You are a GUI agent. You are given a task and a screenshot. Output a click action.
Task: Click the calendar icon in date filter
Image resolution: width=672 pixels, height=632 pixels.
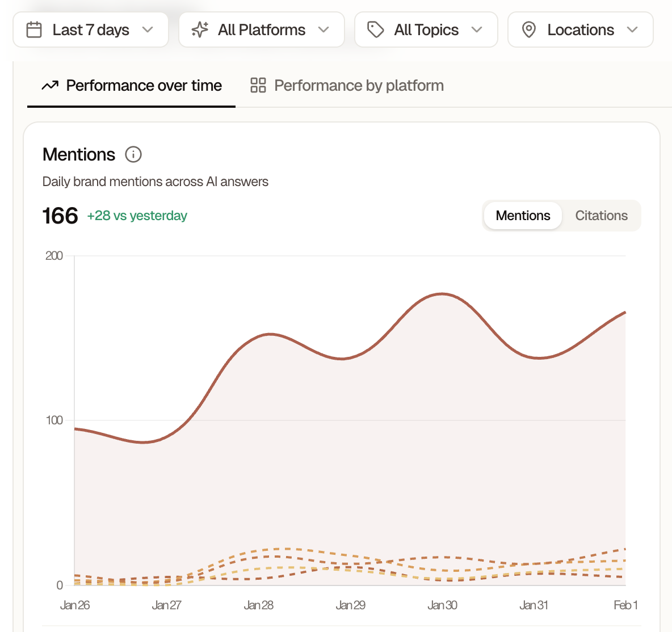34,30
